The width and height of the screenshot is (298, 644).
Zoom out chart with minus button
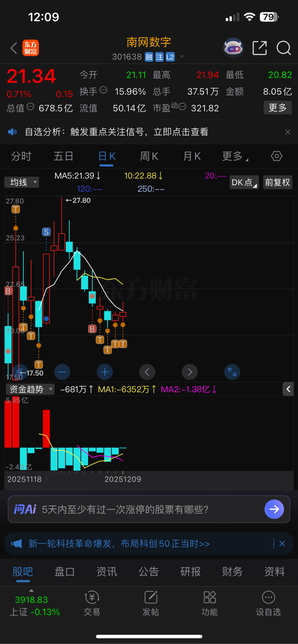tap(62, 372)
